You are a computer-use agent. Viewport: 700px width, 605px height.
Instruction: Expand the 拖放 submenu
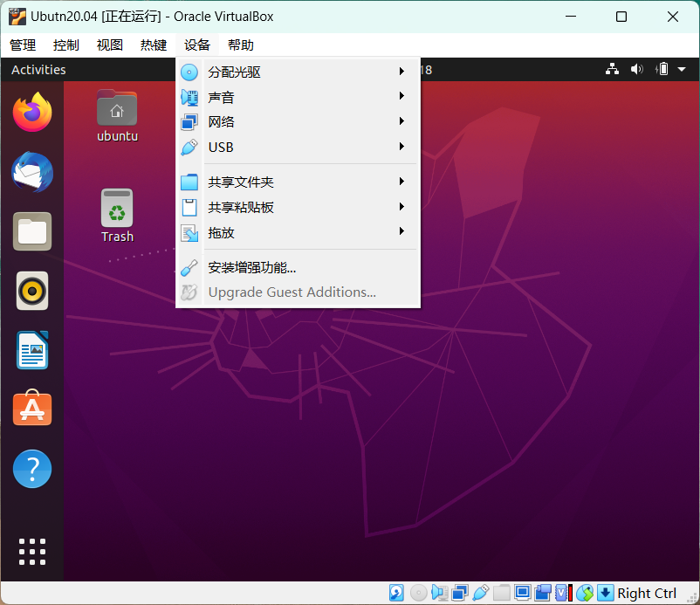pos(401,231)
